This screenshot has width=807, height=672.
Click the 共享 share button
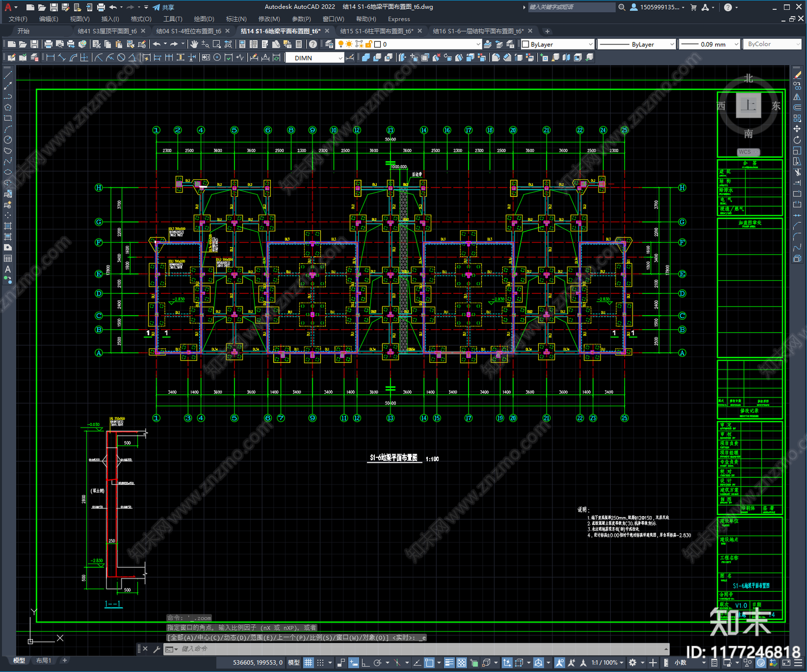pos(163,7)
